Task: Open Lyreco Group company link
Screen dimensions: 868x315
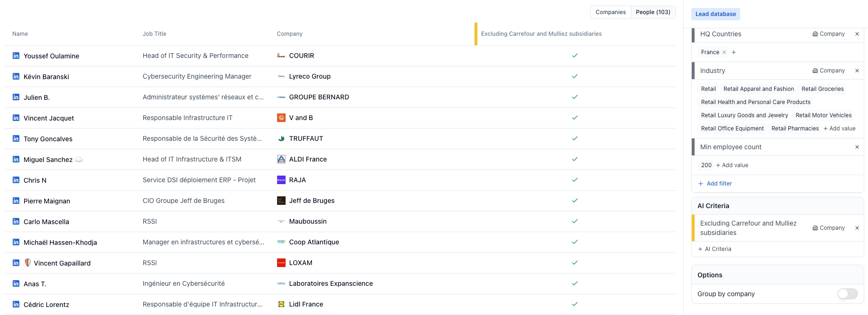Action: click(x=310, y=76)
